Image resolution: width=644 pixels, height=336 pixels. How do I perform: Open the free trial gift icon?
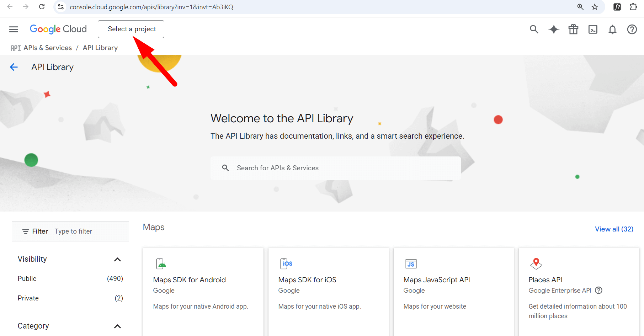(573, 29)
